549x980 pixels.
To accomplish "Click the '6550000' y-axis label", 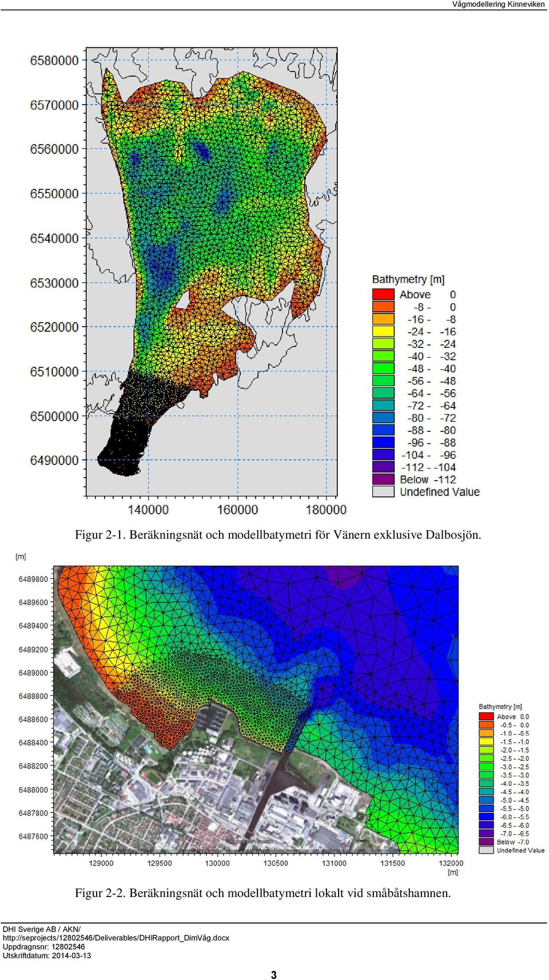I will point(54,194).
